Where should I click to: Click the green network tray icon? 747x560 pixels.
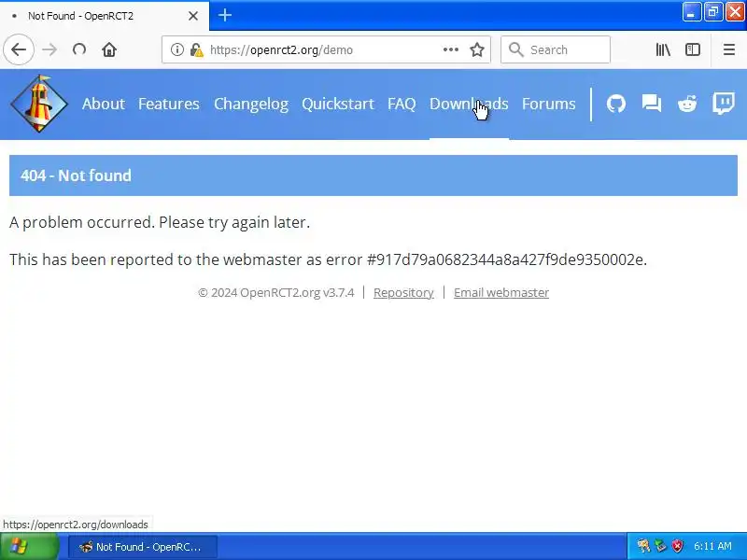click(661, 546)
